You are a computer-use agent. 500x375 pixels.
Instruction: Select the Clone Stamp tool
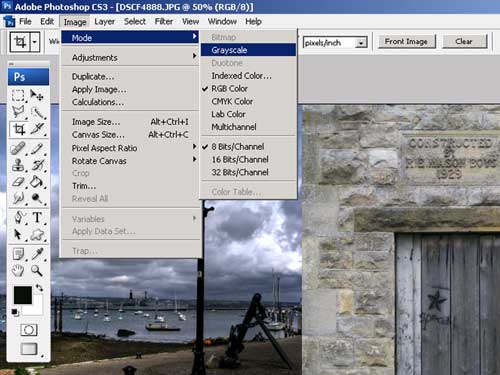(18, 165)
